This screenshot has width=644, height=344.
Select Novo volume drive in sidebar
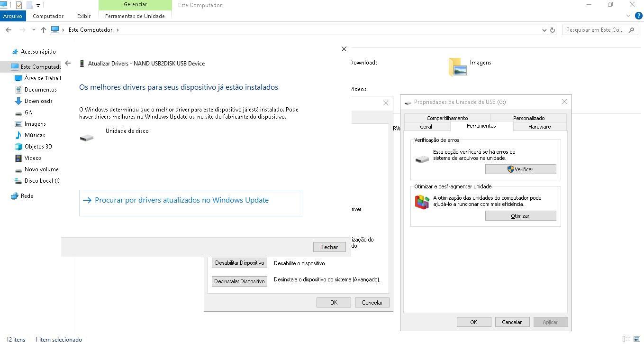point(37,169)
